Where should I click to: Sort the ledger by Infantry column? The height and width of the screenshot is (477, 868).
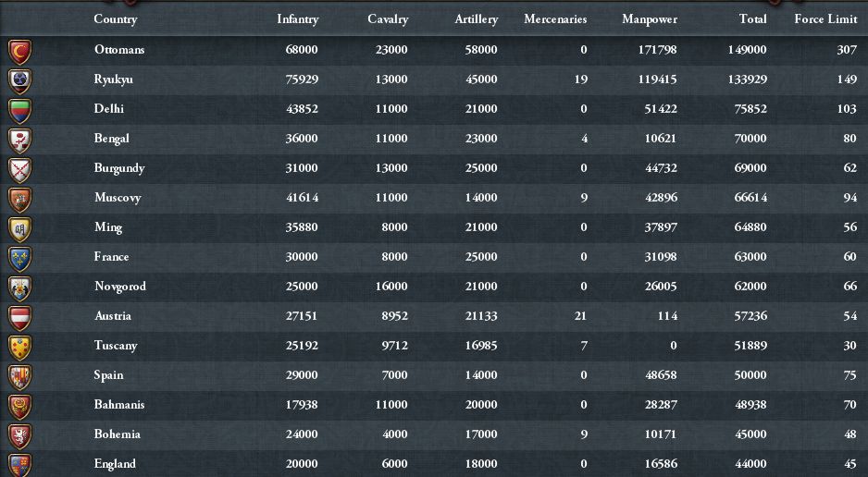[297, 19]
